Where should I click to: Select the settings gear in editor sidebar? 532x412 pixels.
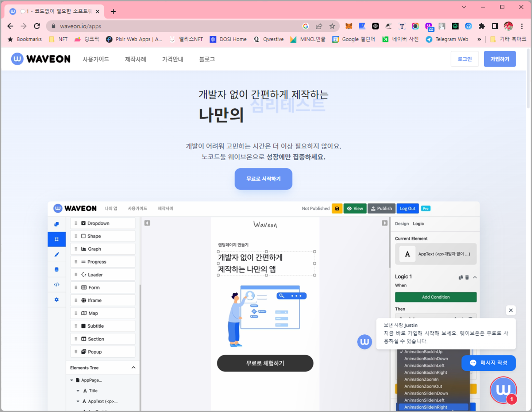click(57, 300)
